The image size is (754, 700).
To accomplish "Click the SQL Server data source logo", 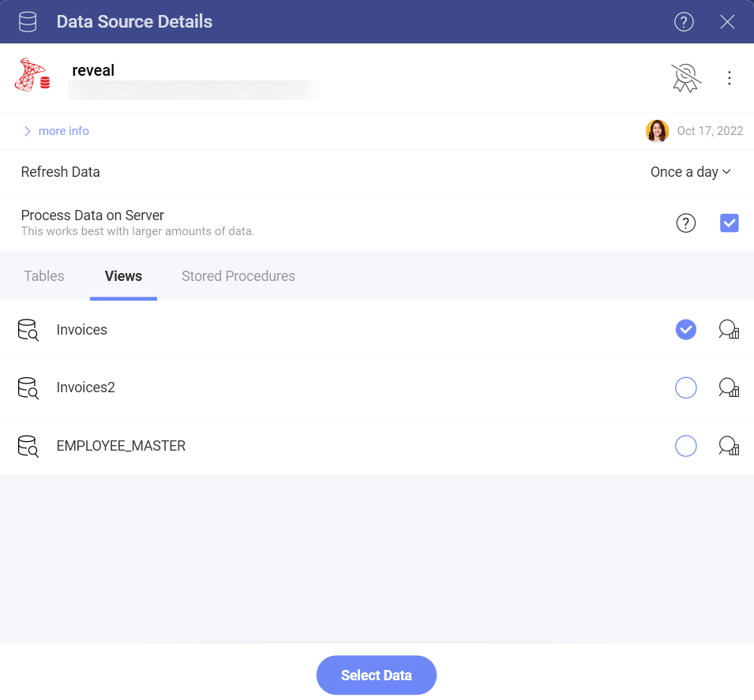I will pyautogui.click(x=31, y=76).
